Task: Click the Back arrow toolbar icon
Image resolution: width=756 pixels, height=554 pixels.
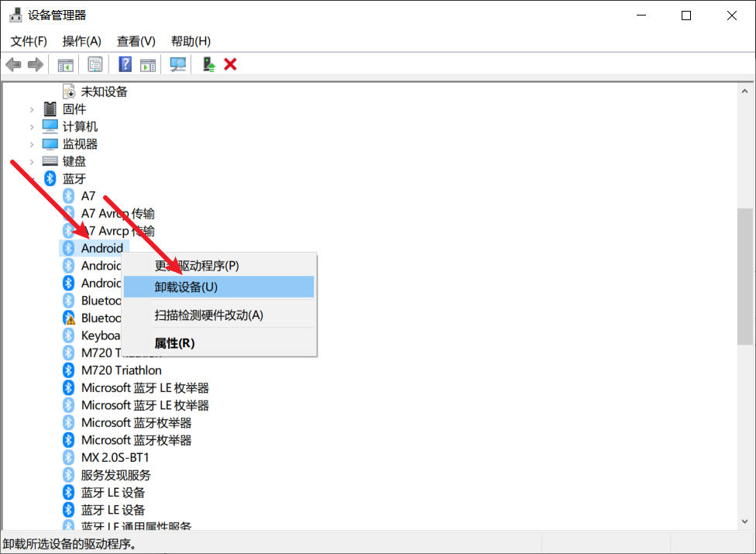Action: coord(13,64)
